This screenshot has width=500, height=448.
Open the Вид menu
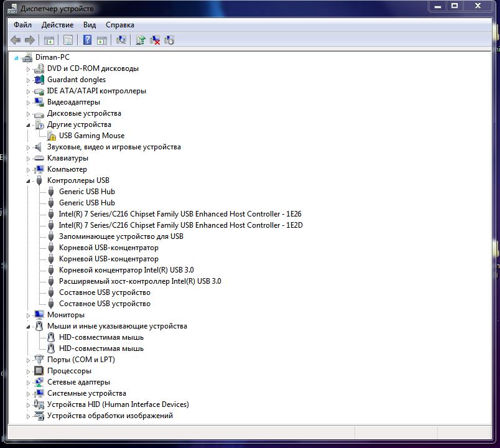tap(90, 25)
